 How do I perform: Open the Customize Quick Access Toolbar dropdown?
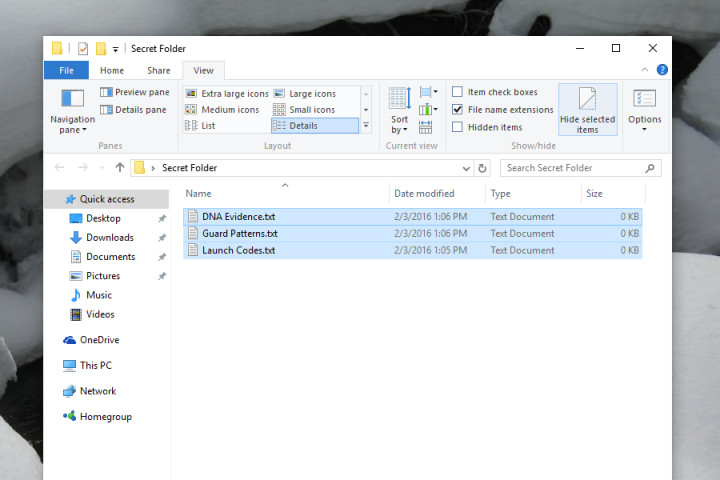pyautogui.click(x=116, y=48)
